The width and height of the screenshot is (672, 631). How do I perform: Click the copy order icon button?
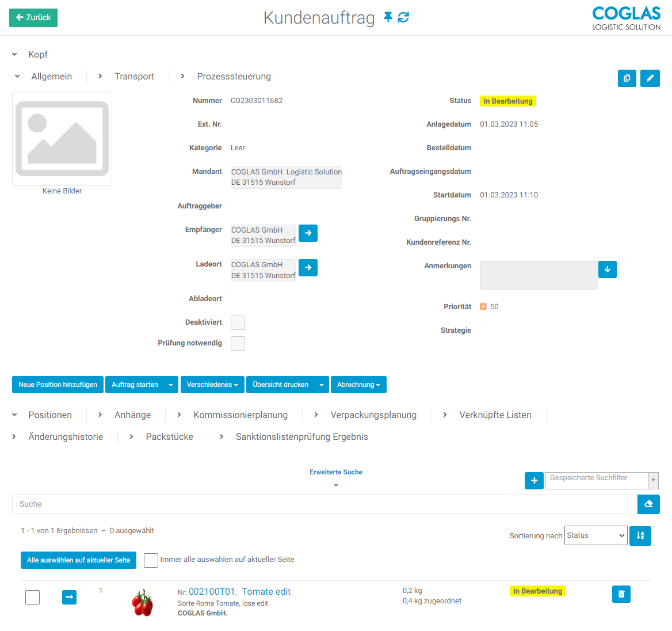pos(627,78)
